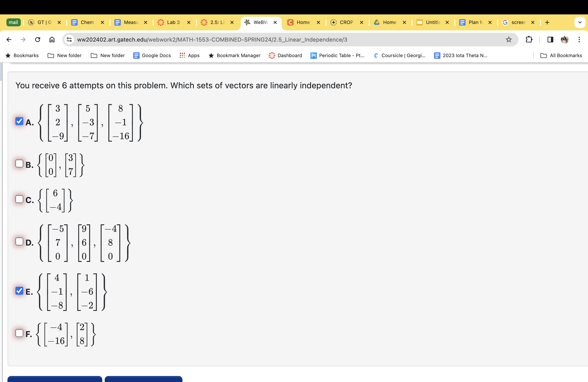This screenshot has height=382, width=588.
Task: Uncheck answer choice A
Action: [x=19, y=121]
